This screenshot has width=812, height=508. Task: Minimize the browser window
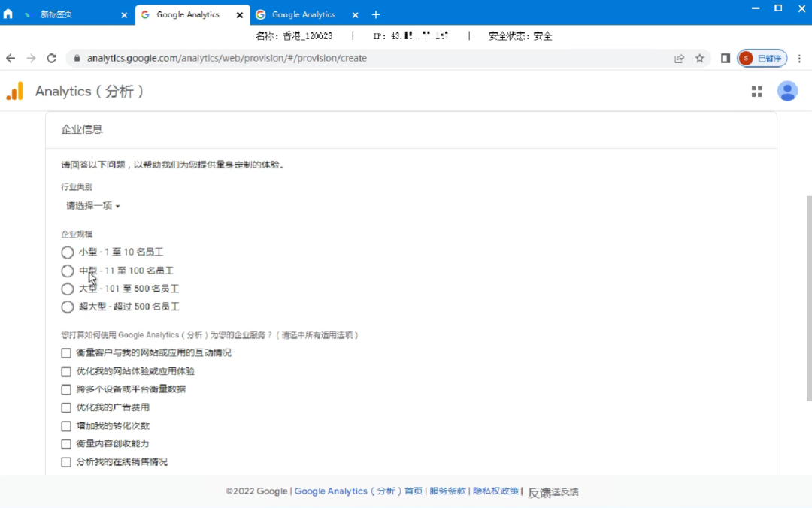coord(756,8)
